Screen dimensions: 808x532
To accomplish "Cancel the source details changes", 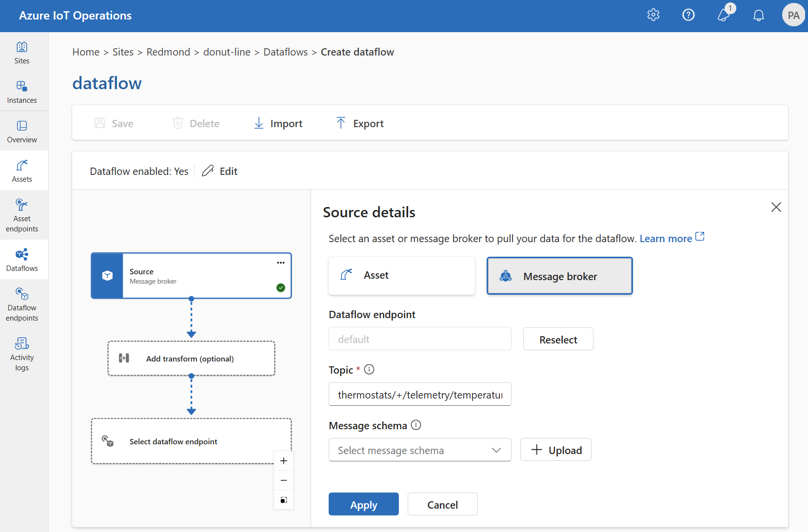I will (443, 504).
